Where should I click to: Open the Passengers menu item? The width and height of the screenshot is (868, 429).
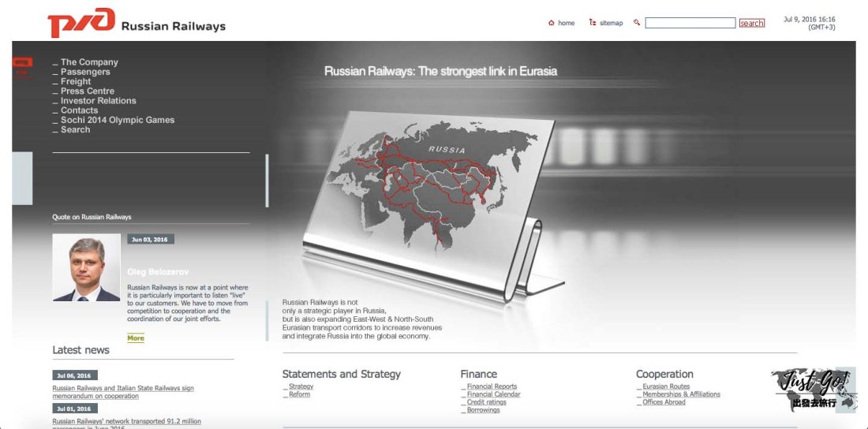85,72
